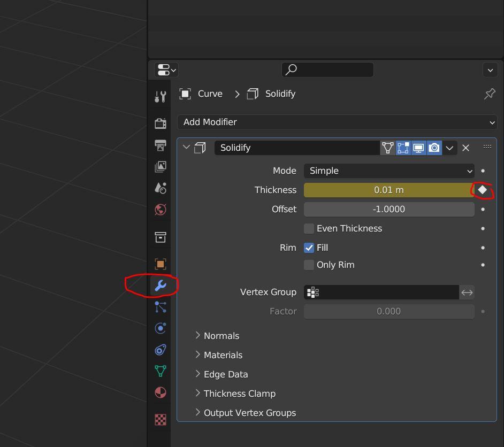Open the World properties tab
Viewport: 504px width, 447px height.
(160, 210)
